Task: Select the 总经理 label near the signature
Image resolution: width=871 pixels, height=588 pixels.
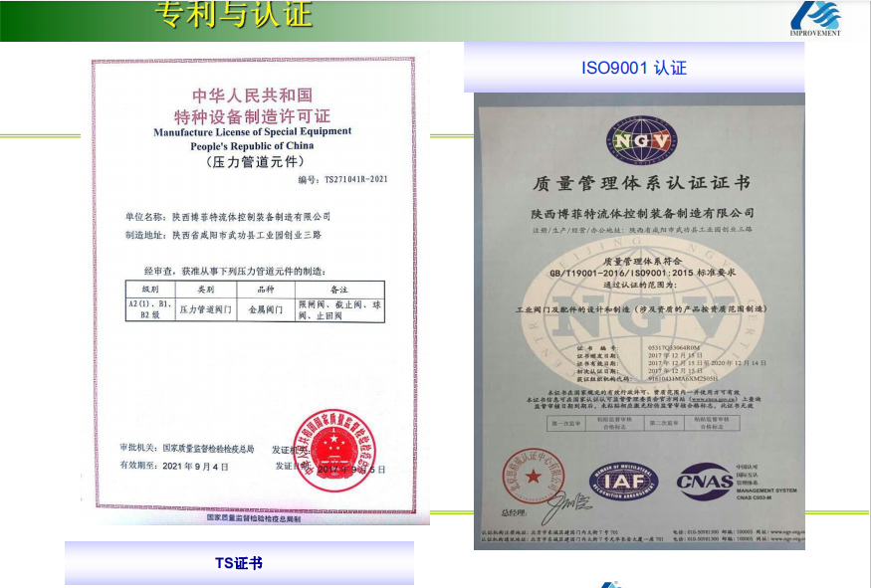Action: coord(514,512)
